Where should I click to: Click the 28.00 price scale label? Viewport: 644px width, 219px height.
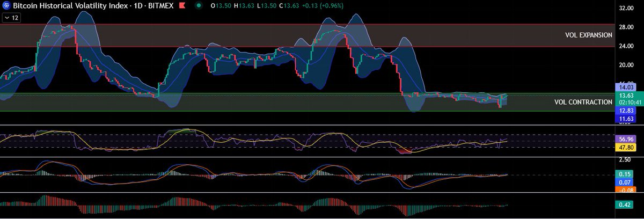click(627, 27)
